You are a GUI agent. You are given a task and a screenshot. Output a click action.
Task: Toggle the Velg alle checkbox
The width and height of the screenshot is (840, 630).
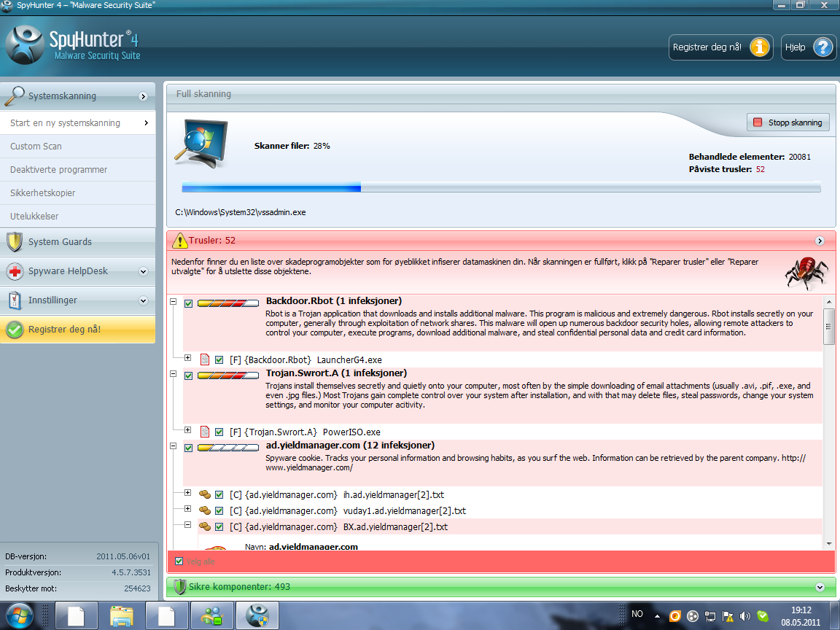click(179, 561)
